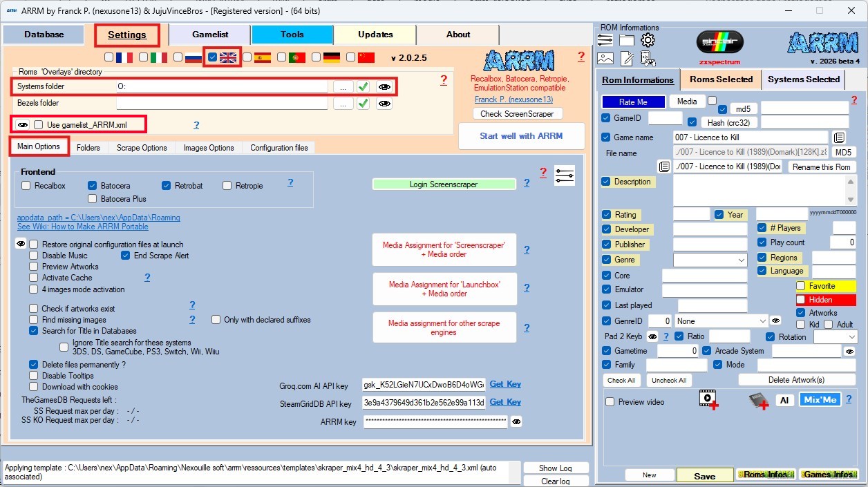Viewport: 868px width, 487px height.
Task: Open the Scrape Options tab
Action: coord(142,148)
